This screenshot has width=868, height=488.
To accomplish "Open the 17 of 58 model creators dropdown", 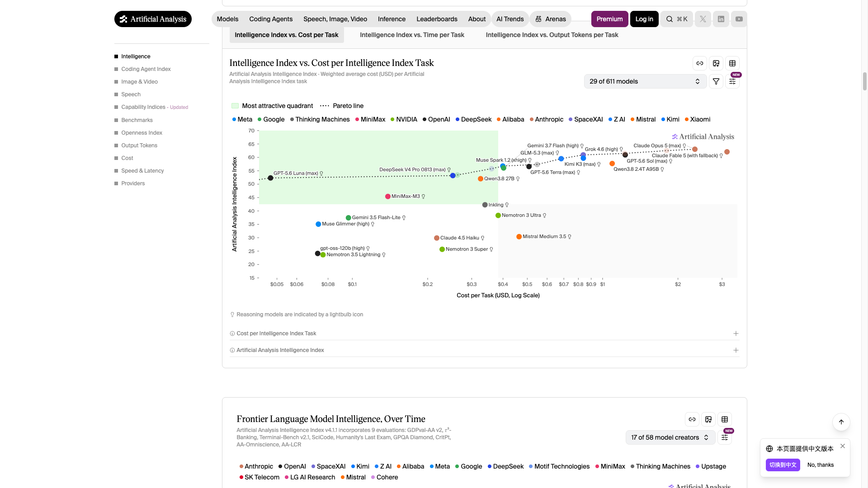I will (670, 437).
